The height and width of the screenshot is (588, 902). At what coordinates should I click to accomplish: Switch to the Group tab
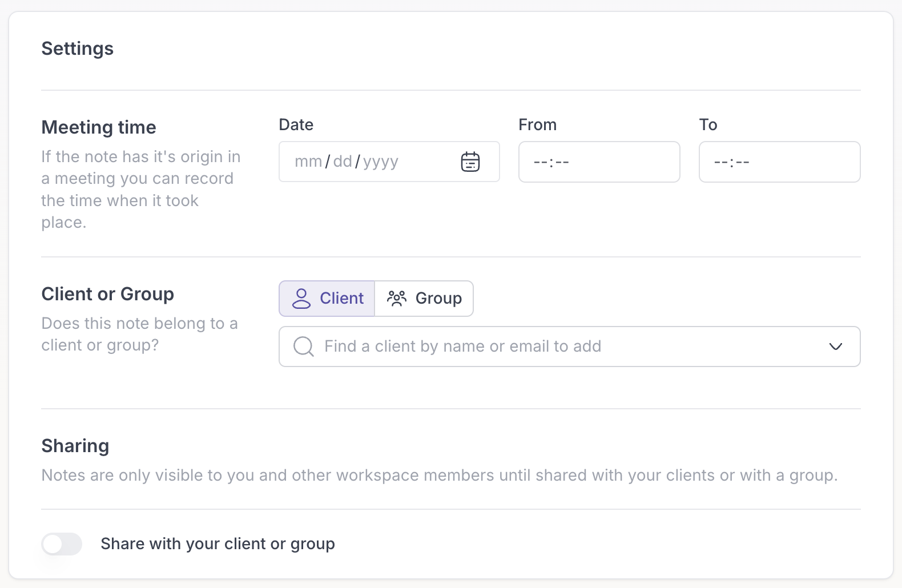[424, 299]
